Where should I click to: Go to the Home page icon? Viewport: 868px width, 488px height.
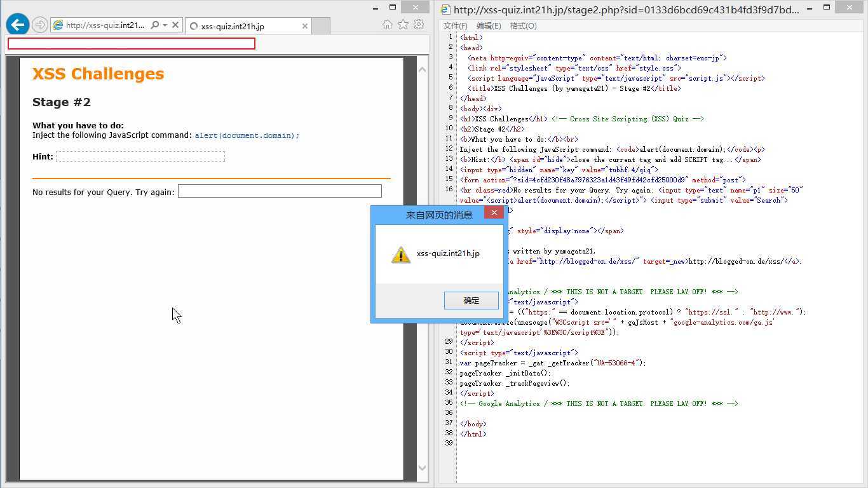point(388,25)
